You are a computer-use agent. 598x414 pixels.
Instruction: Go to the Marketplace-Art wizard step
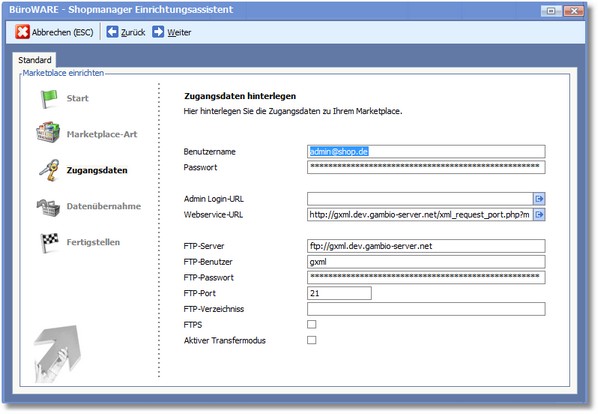[102, 134]
